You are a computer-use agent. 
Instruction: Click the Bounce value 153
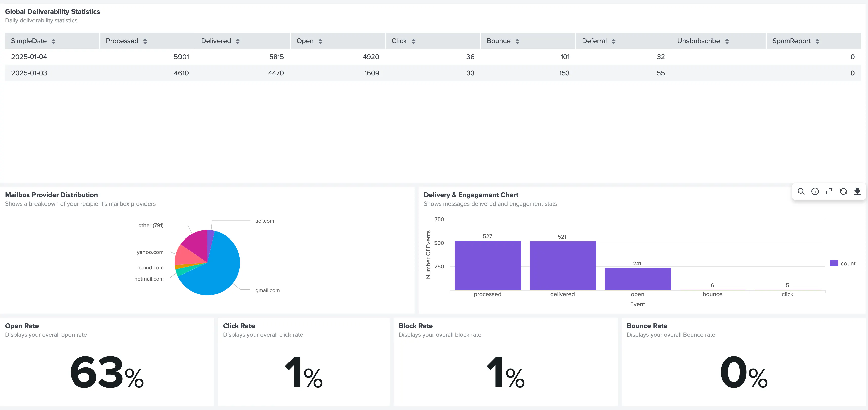(x=564, y=73)
